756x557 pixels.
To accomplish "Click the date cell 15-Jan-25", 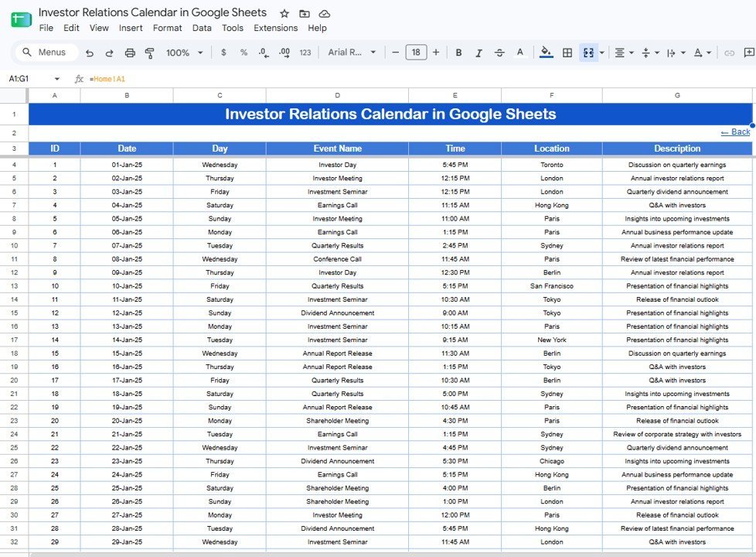I will click(x=127, y=354).
